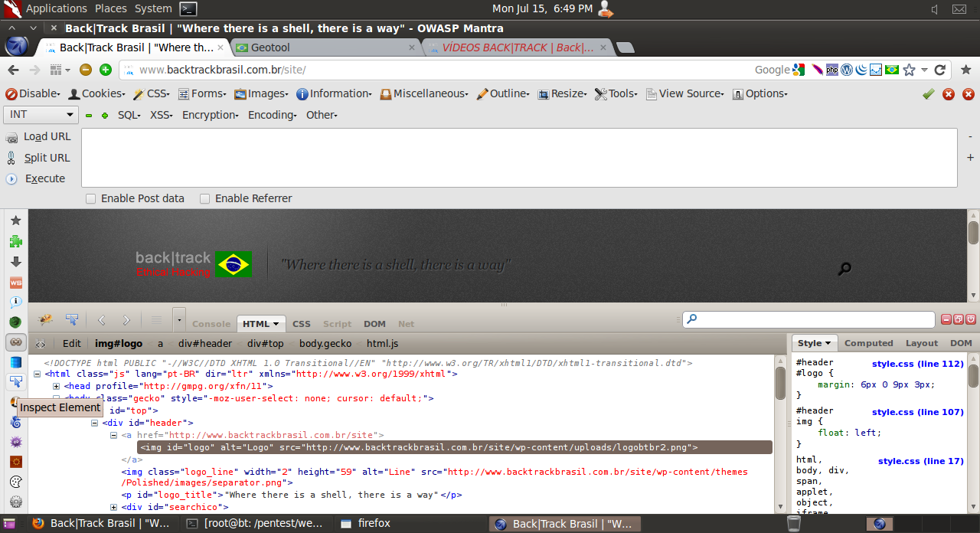Open the View Source menu
The image size is (980, 533).
point(684,94)
